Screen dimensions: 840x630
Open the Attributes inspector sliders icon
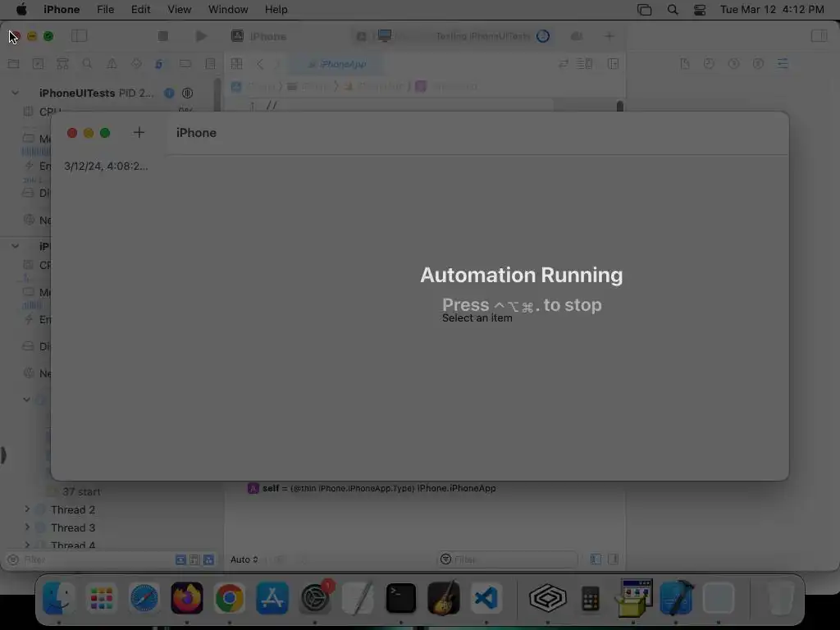pyautogui.click(x=783, y=64)
